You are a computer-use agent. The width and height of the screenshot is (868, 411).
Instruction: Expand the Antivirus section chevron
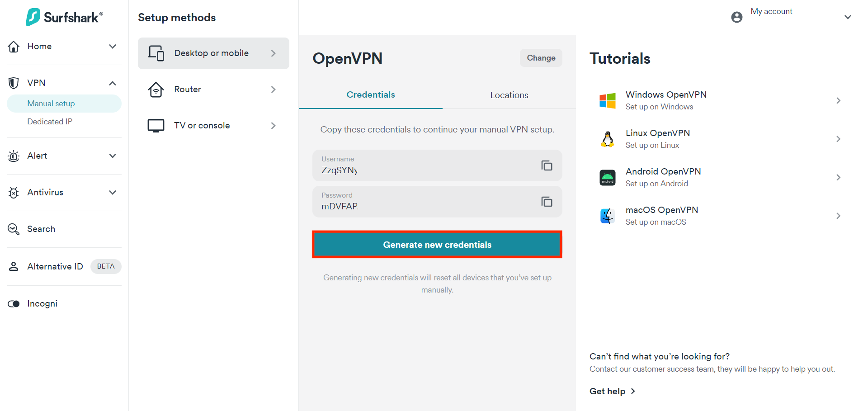coord(113,193)
